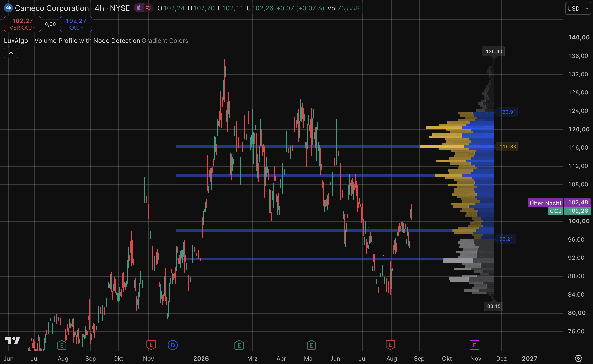Click the 2027 label on time axis
The height and width of the screenshot is (364, 593).
(530, 358)
